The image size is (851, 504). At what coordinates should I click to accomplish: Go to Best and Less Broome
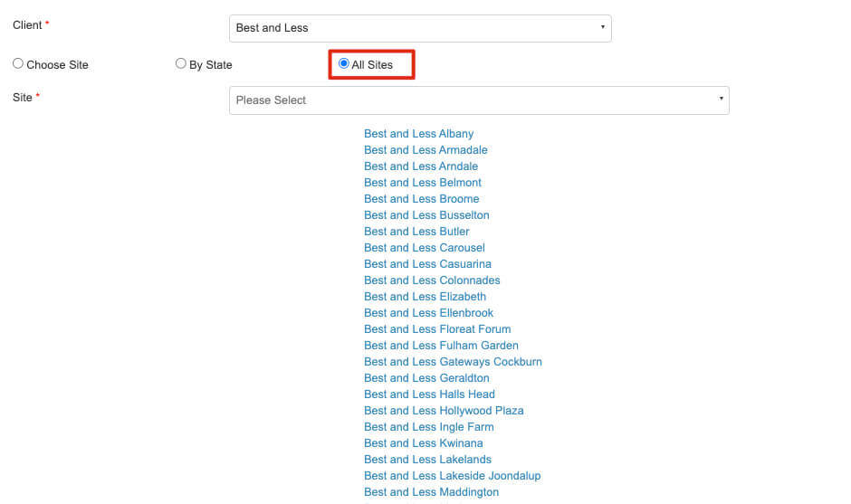click(421, 198)
